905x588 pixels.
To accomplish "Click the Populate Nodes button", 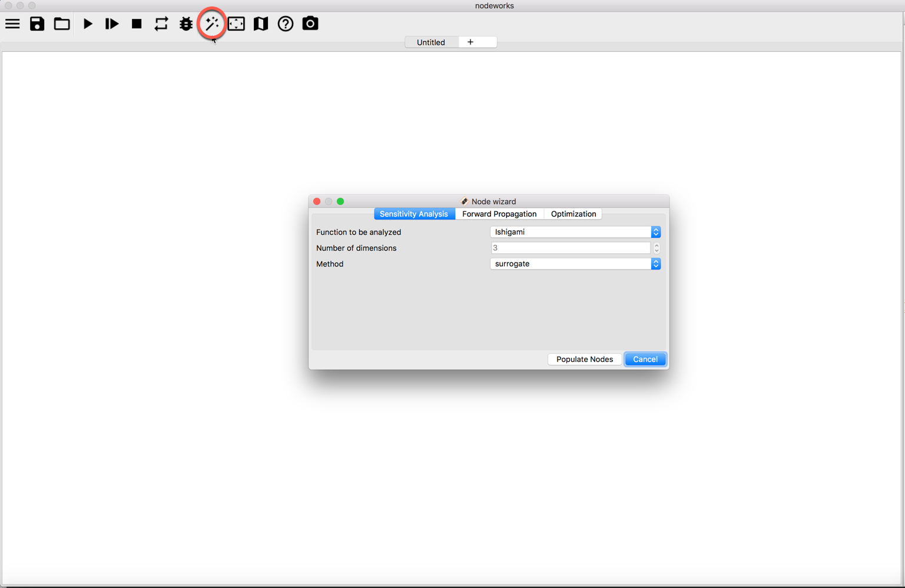I will tap(584, 360).
